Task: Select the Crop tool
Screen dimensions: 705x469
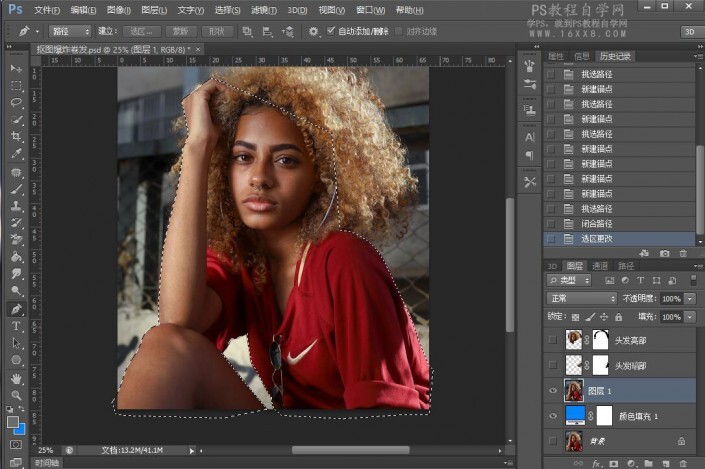Action: 16,137
